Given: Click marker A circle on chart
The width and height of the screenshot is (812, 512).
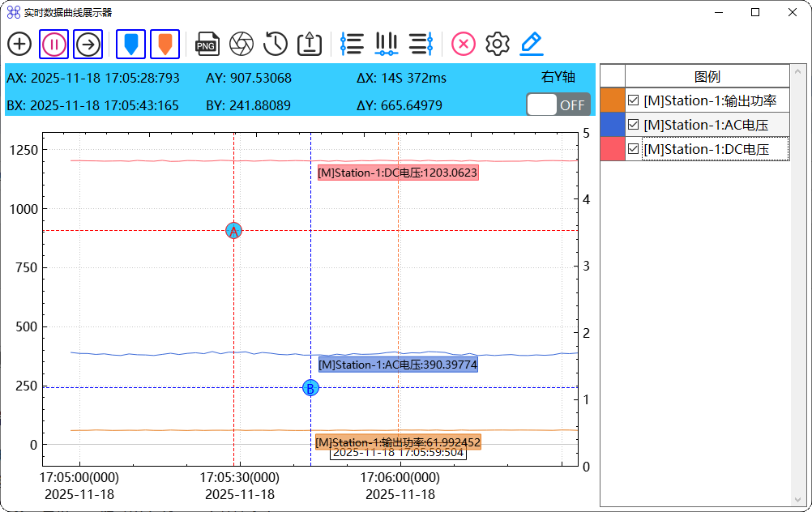Looking at the screenshot, I should point(233,231).
